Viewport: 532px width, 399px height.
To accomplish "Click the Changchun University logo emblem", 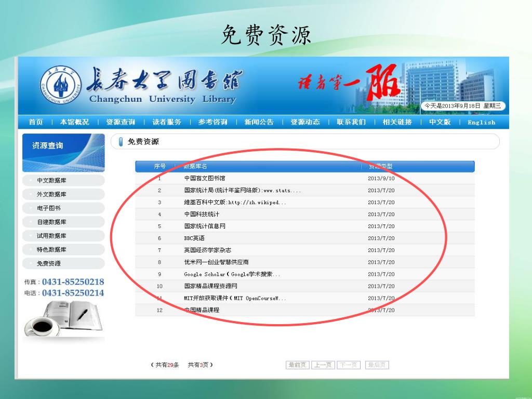I will [61, 85].
